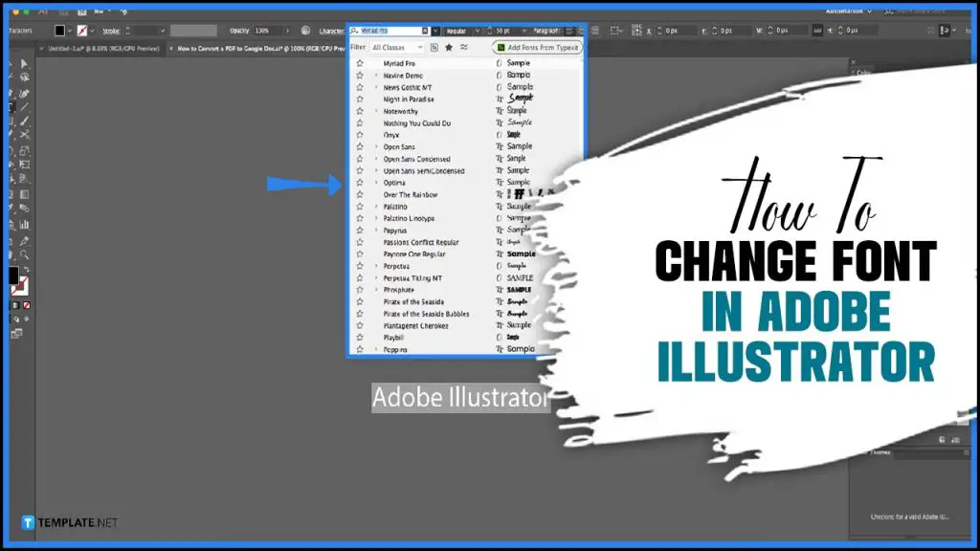
Task: Select the Free Transform tool
Action: pyautogui.click(x=24, y=165)
